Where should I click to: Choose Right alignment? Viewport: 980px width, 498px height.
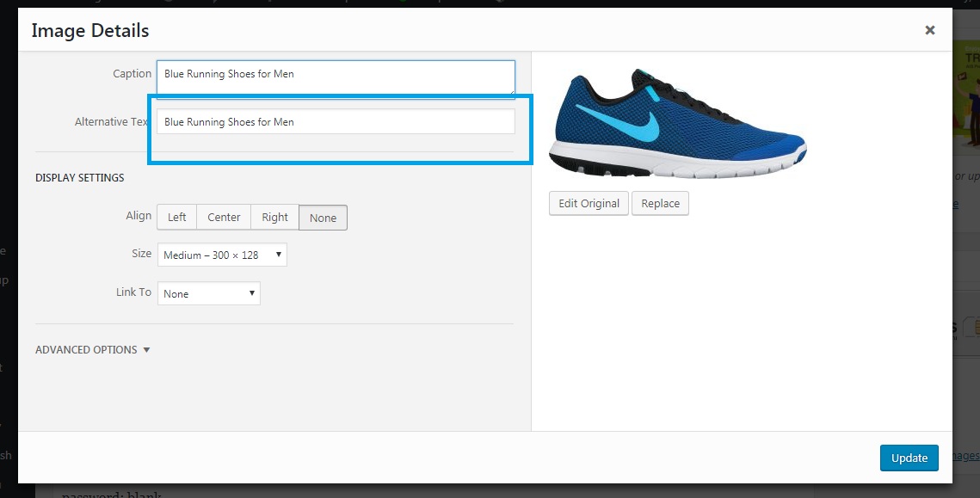coord(275,218)
